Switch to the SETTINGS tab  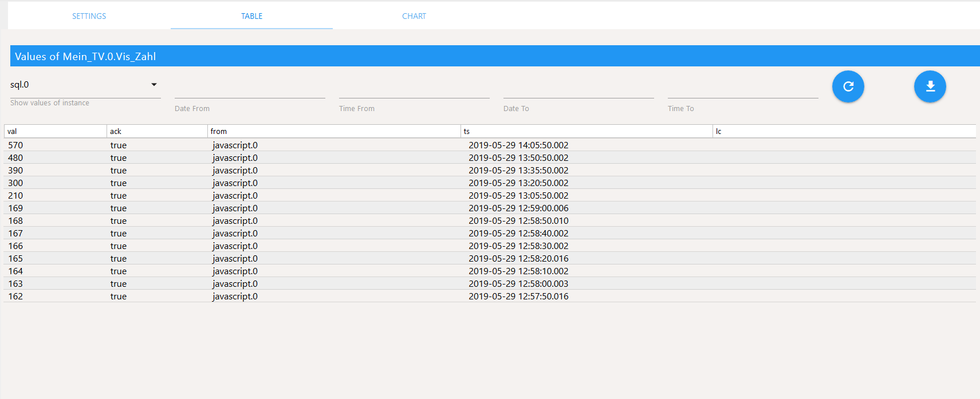pos(89,16)
